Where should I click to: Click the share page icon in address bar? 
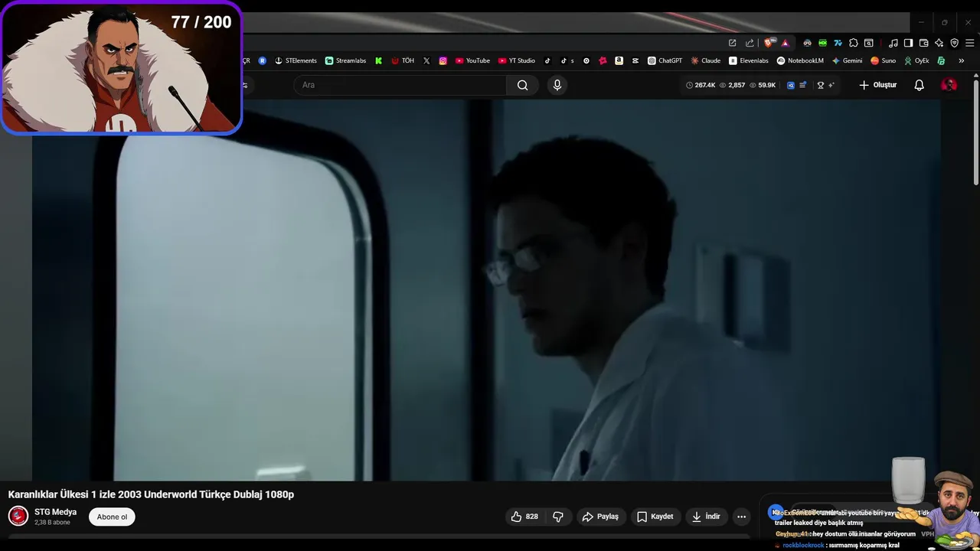[750, 43]
